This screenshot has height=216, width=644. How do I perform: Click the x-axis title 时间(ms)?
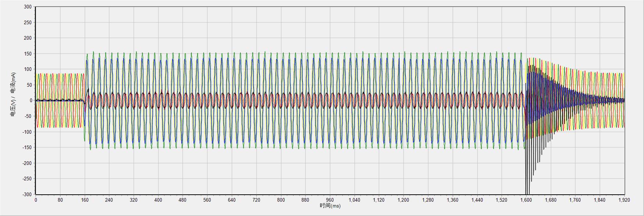click(x=330, y=206)
